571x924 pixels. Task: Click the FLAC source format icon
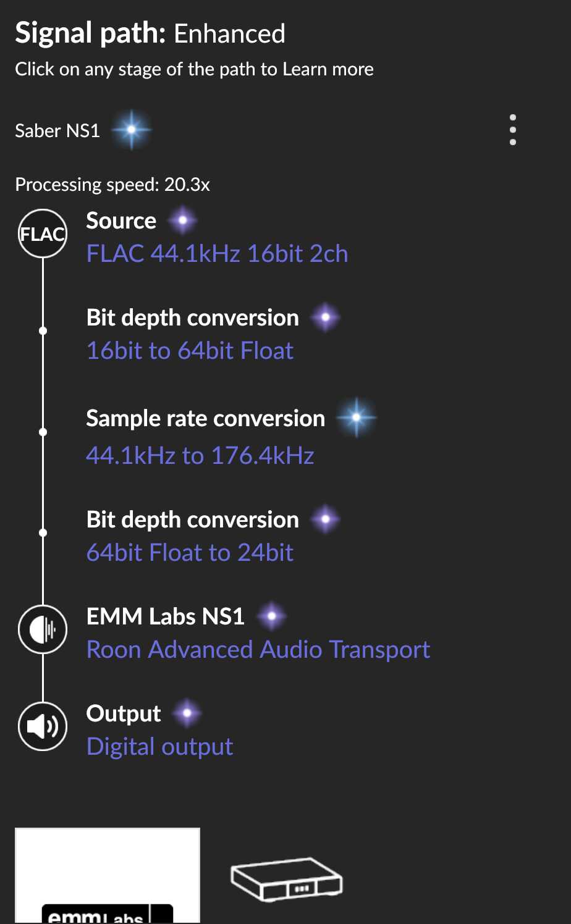pyautogui.click(x=43, y=233)
